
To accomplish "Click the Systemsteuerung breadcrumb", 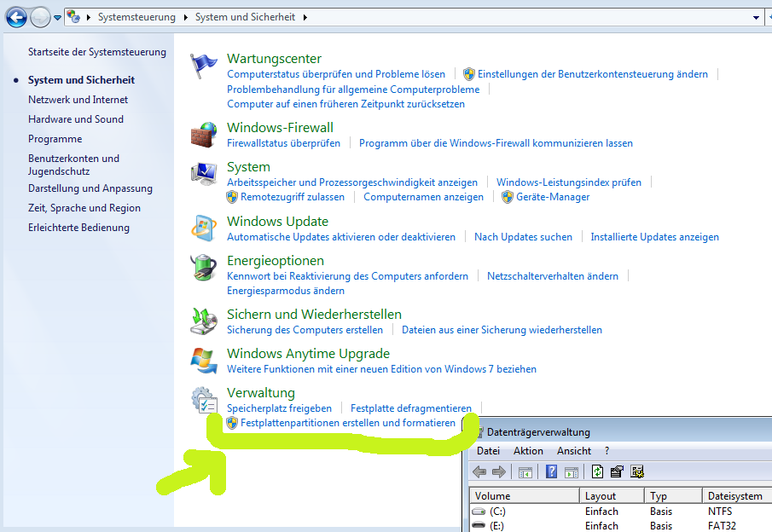I will (x=136, y=17).
